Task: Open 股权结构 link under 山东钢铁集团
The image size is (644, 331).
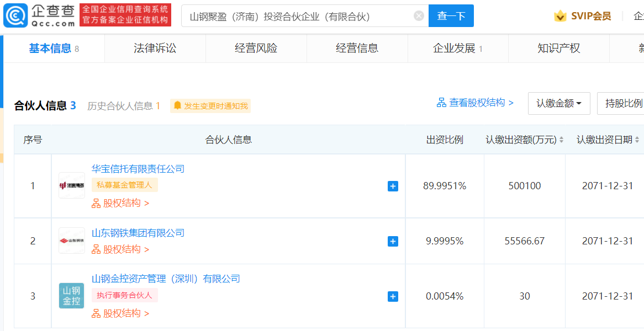Action: [120, 249]
